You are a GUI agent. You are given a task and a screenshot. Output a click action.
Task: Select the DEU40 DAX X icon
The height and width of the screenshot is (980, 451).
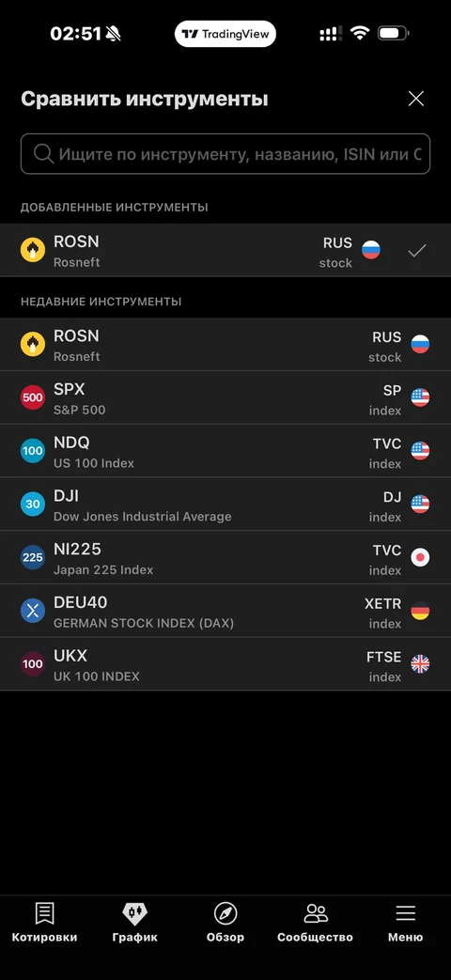click(33, 611)
